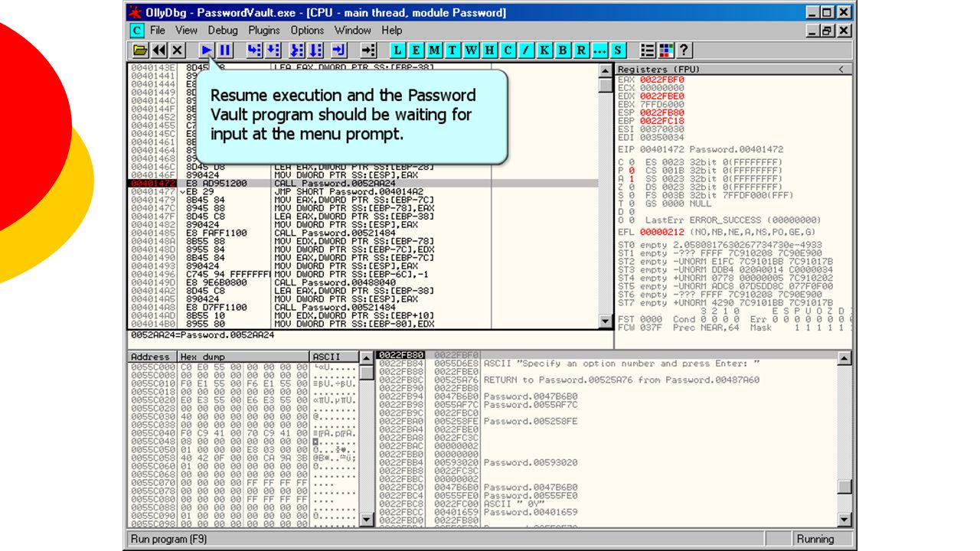This screenshot has height=551, width=980.
Task: Click the Hex dump column header
Action: 243,357
